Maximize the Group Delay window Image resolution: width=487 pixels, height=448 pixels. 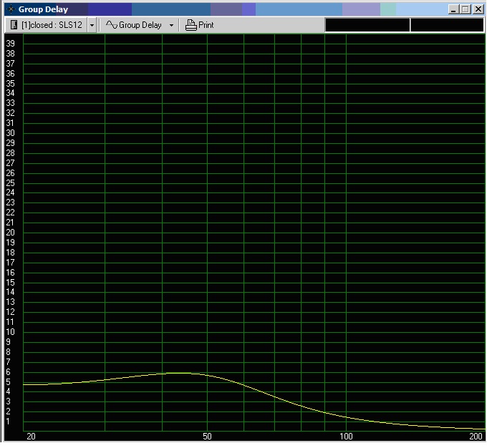tap(465, 9)
